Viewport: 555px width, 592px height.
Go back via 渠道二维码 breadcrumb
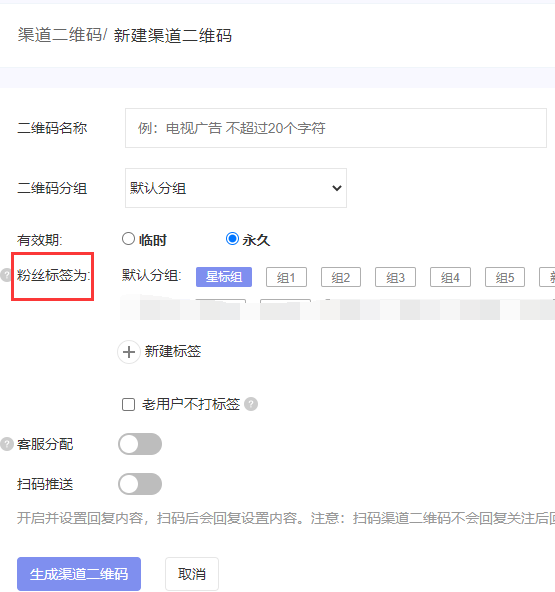pyautogui.click(x=60, y=35)
